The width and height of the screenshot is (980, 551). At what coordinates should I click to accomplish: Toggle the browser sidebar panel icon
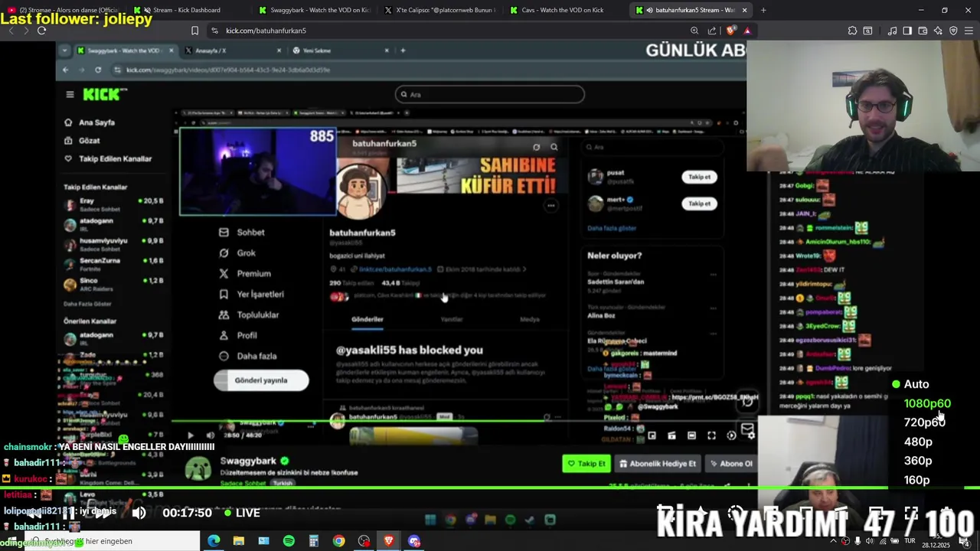click(907, 31)
